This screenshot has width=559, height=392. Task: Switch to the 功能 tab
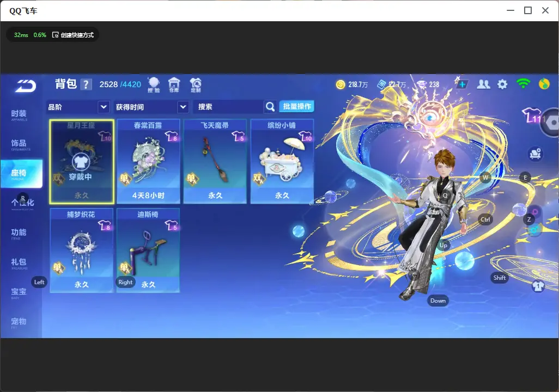(19, 234)
